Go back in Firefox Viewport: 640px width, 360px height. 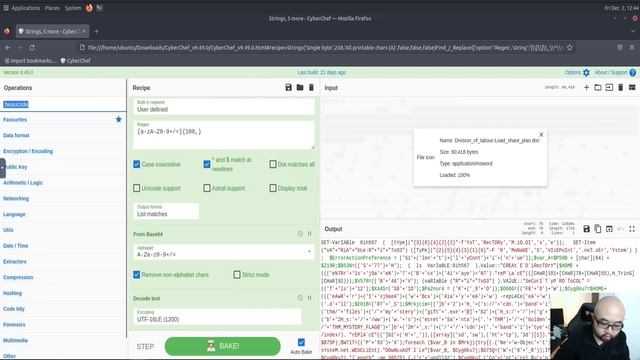[8, 47]
